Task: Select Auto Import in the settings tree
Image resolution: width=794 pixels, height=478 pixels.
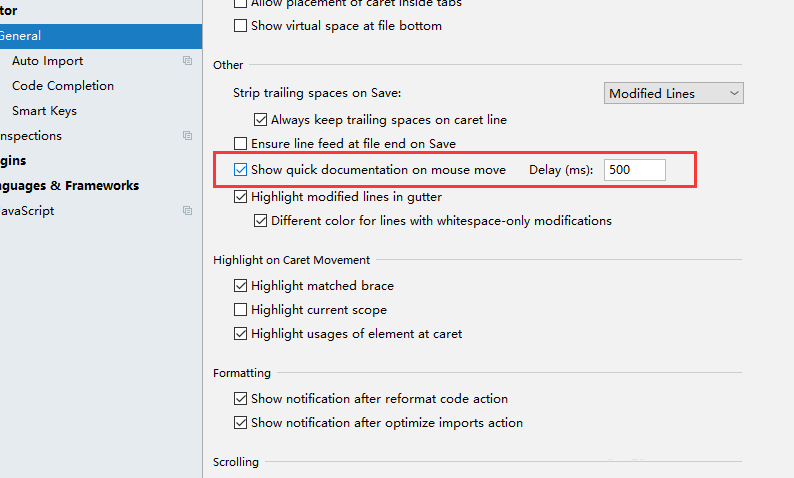Action: [48, 61]
